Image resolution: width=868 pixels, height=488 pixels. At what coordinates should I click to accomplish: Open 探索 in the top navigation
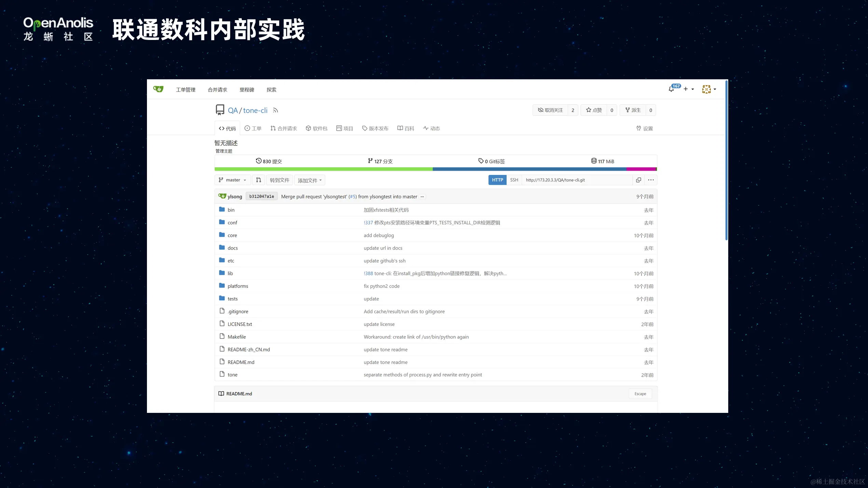[x=271, y=89]
